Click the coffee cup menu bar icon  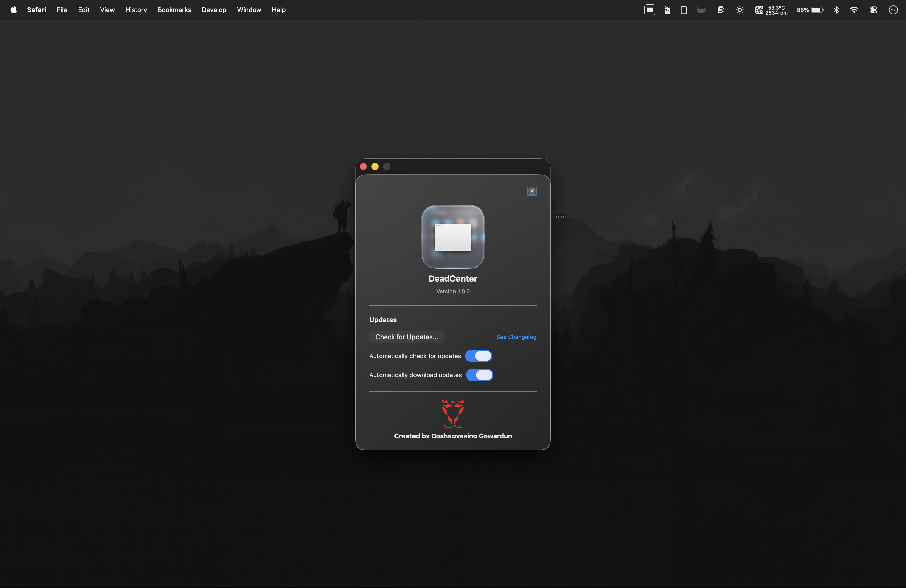pyautogui.click(x=701, y=10)
